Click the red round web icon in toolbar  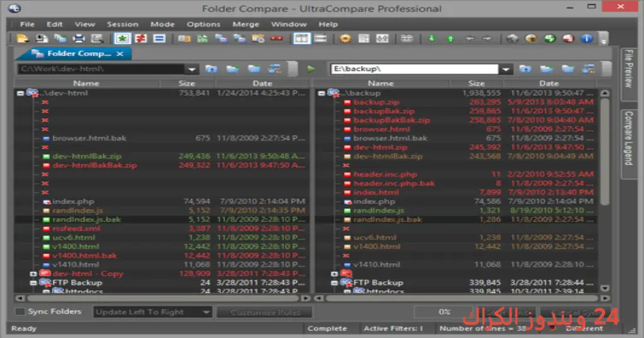(x=568, y=38)
